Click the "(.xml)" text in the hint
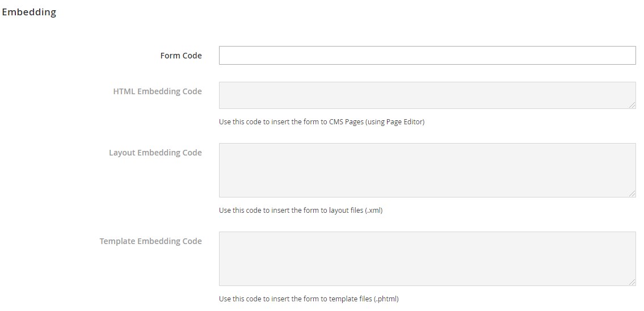 point(373,211)
